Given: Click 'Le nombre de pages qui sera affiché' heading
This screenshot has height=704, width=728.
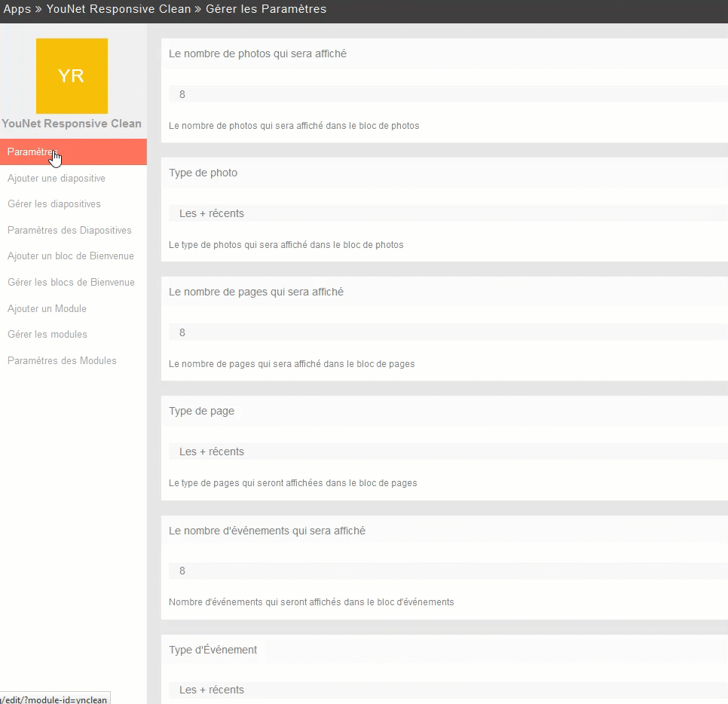Looking at the screenshot, I should click(256, 292).
